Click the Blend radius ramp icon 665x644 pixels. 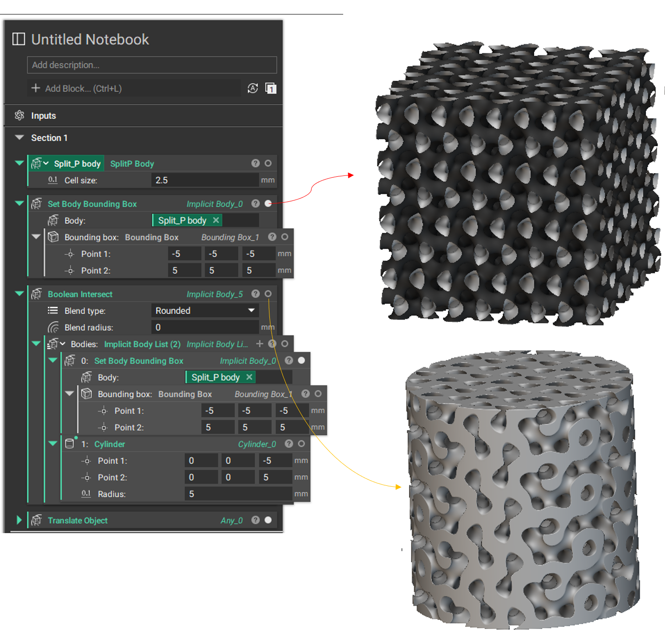click(53, 327)
